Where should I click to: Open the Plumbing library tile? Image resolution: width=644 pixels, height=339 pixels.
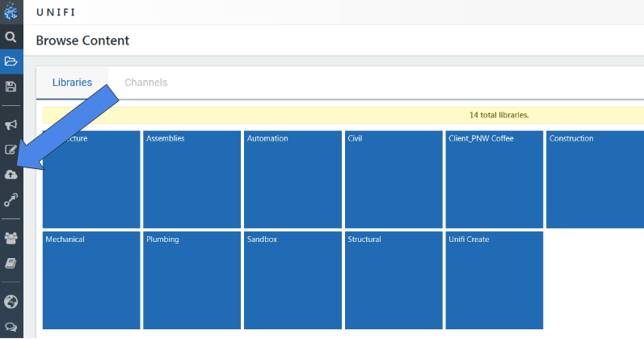click(x=192, y=280)
